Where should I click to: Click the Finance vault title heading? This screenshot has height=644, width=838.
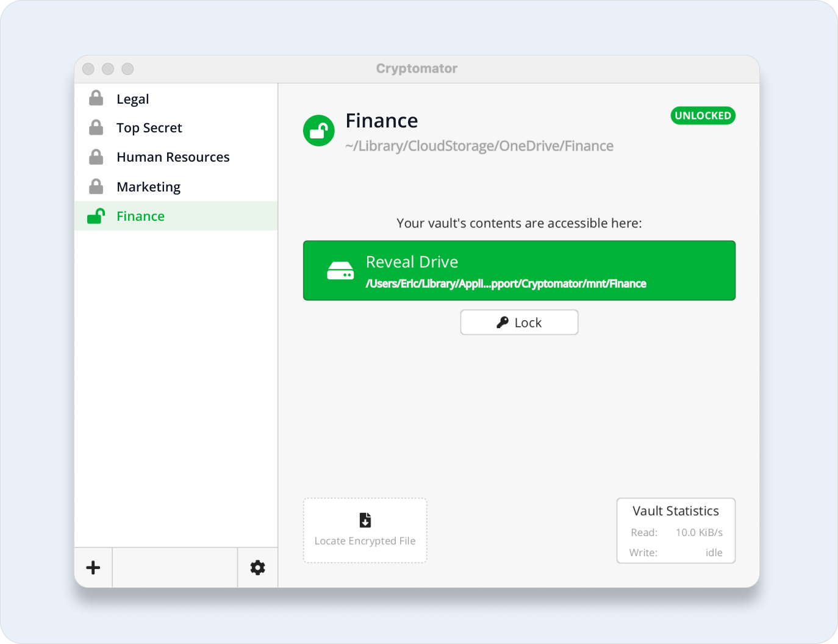coord(382,121)
